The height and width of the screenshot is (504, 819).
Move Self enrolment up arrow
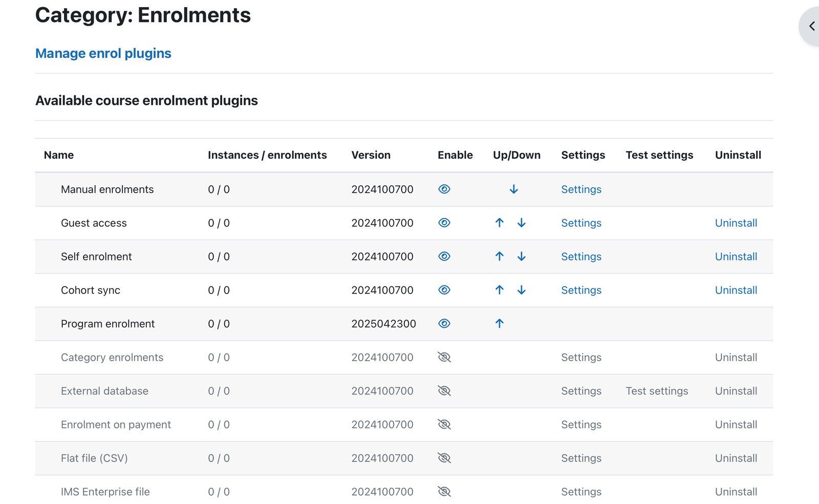(x=500, y=256)
